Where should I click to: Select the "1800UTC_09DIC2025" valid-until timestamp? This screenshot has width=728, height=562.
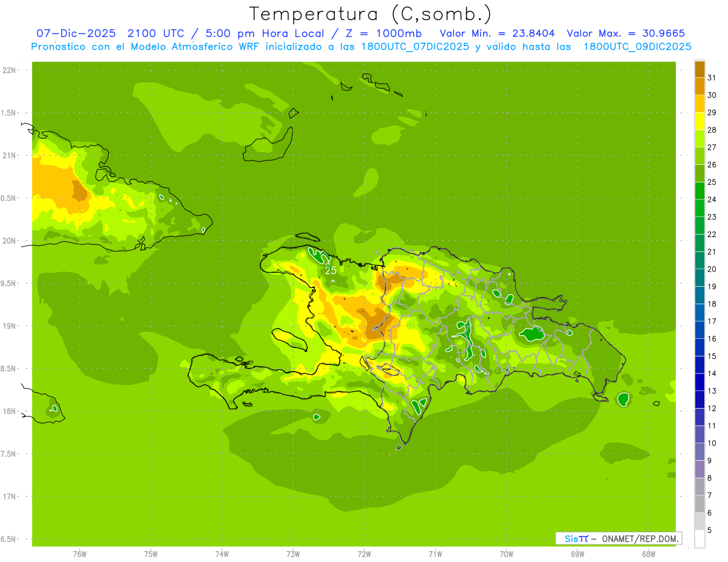coord(638,47)
